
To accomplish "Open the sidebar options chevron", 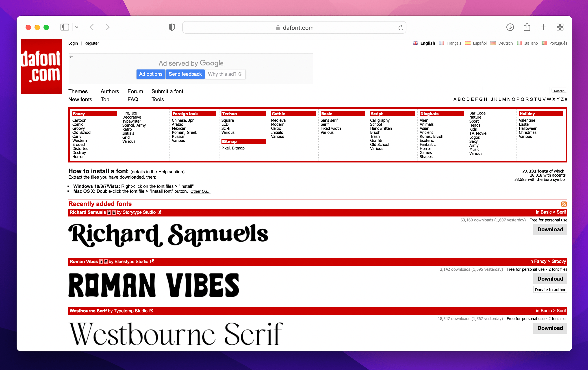I will point(77,27).
